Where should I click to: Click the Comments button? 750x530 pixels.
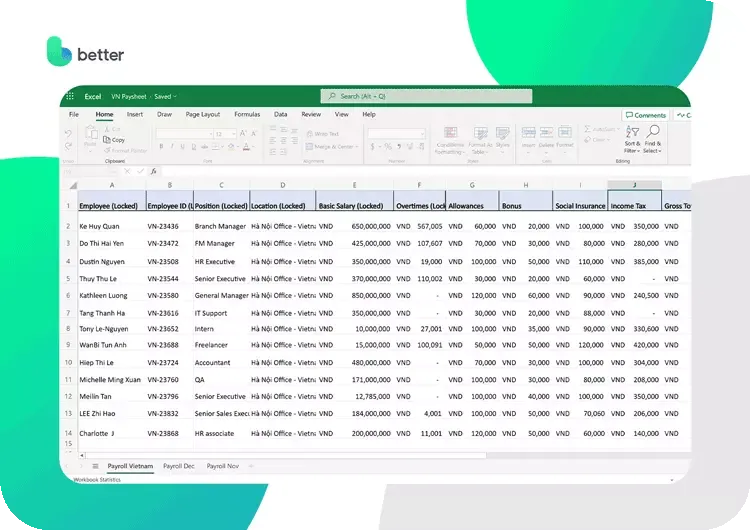click(645, 115)
